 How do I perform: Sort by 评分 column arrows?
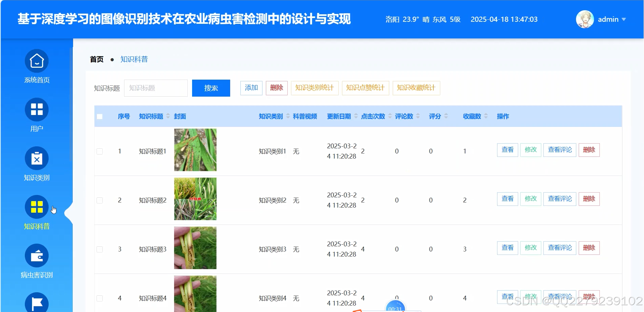(446, 116)
